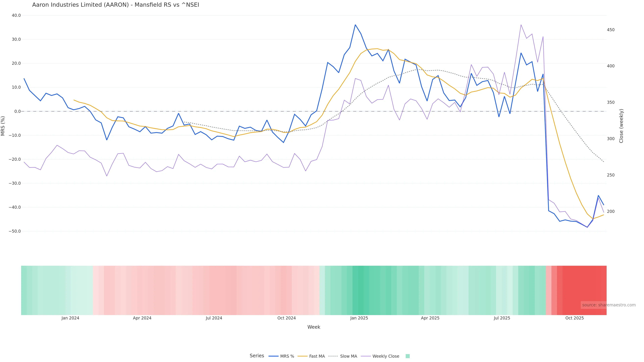Click the chart title Aaron Industries Limited

pyautogui.click(x=116, y=5)
